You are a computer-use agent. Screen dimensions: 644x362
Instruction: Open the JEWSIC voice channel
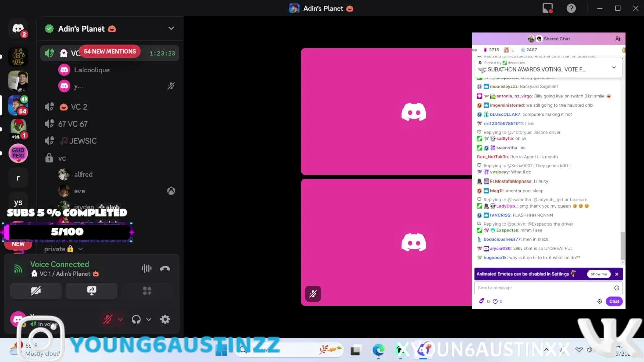[x=110, y=141]
